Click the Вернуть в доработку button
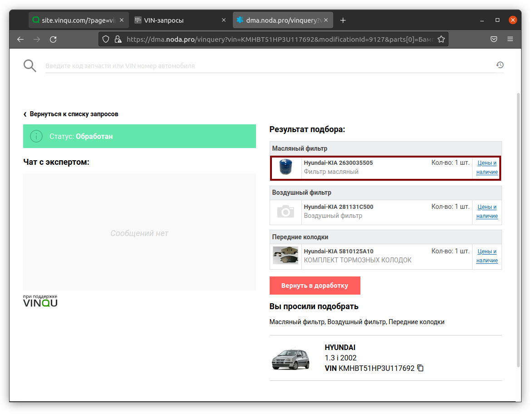 tap(315, 286)
